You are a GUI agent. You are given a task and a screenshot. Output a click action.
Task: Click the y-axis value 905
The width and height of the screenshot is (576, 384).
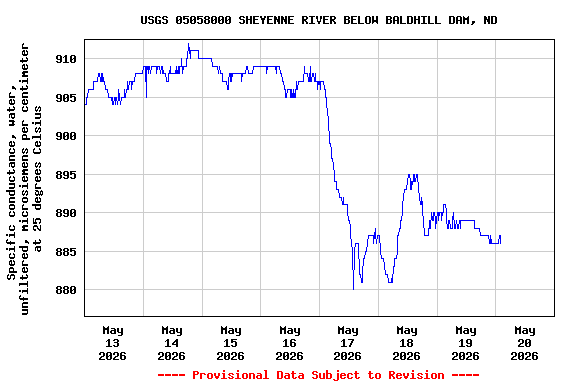point(66,98)
